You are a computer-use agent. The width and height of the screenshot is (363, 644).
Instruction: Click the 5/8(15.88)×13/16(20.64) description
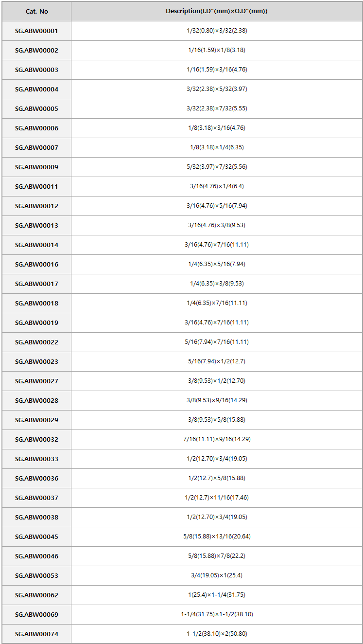point(217,537)
